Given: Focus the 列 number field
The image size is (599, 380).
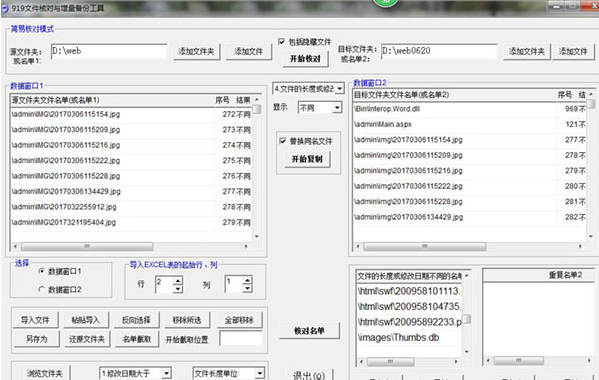Looking at the screenshot, I should click(x=234, y=285).
